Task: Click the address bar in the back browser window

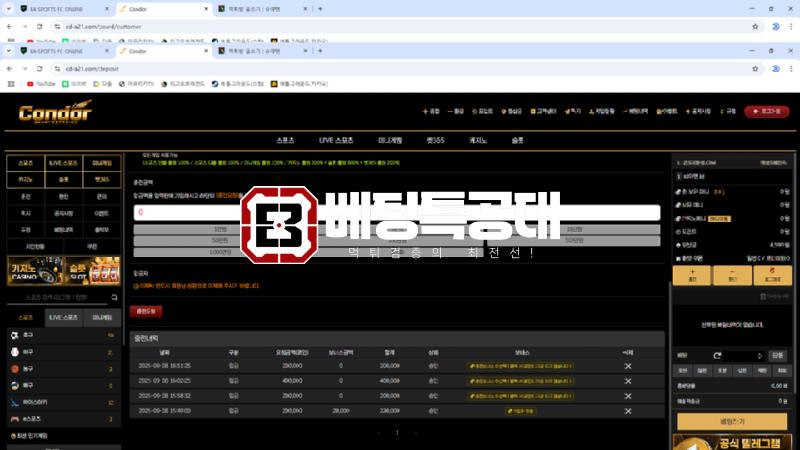Action: [403, 27]
